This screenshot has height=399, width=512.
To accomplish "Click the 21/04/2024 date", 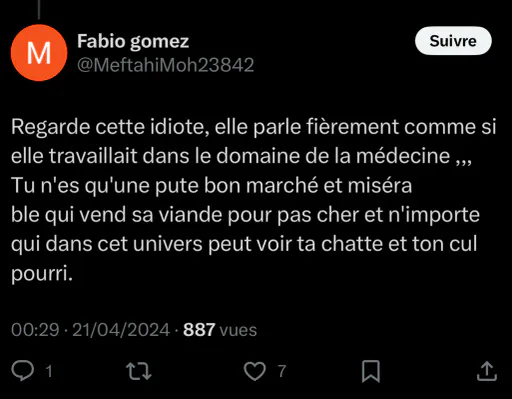I will [x=121, y=330].
